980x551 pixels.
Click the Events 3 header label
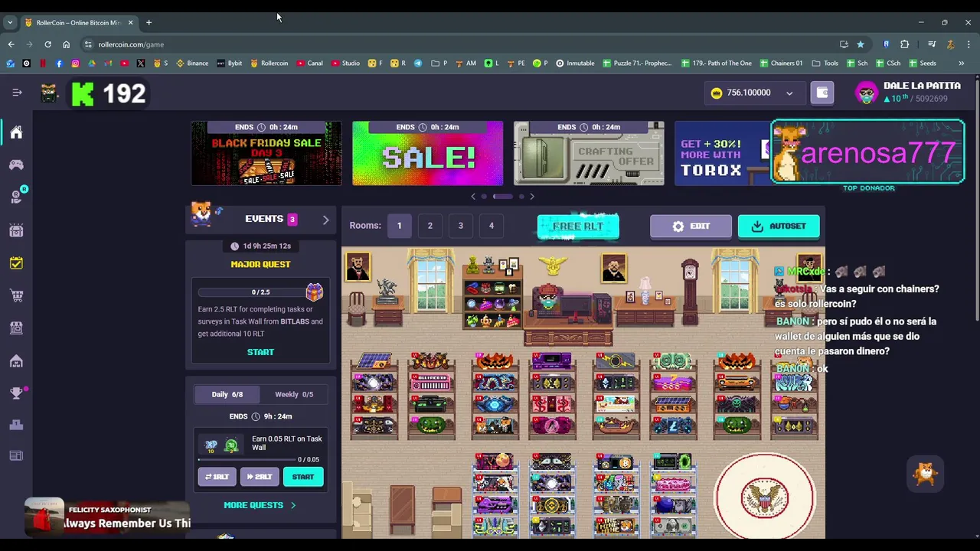(x=270, y=219)
